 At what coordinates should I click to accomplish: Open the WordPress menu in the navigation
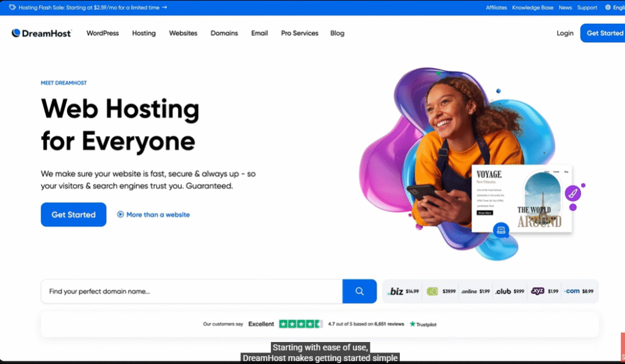tap(103, 33)
